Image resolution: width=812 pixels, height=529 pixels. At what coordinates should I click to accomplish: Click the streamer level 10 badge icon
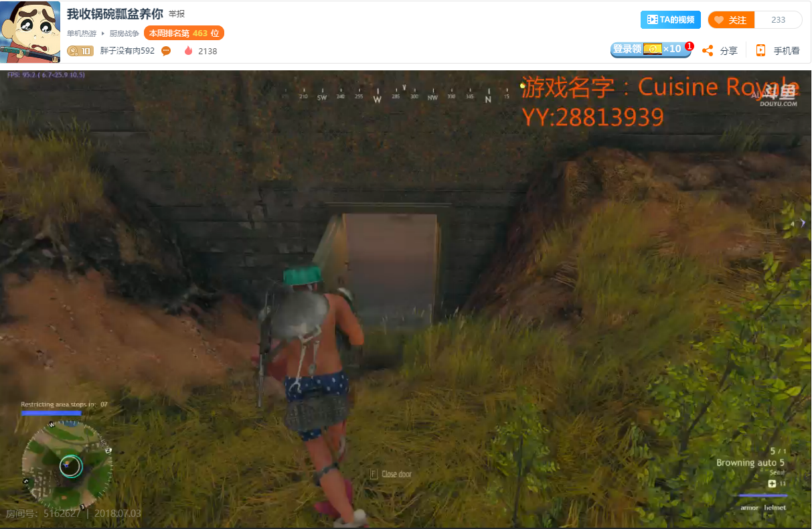[80, 51]
